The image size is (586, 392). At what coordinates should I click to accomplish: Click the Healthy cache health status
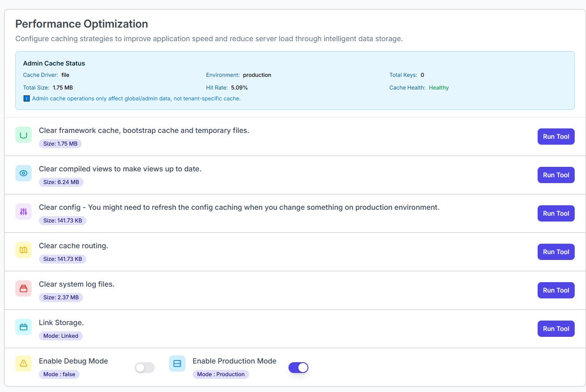(439, 88)
